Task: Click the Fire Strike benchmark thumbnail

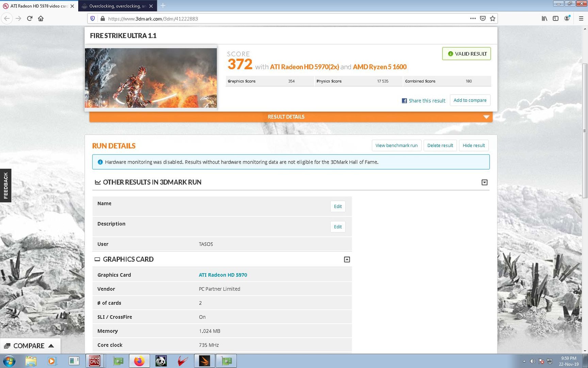Action: coord(151,78)
